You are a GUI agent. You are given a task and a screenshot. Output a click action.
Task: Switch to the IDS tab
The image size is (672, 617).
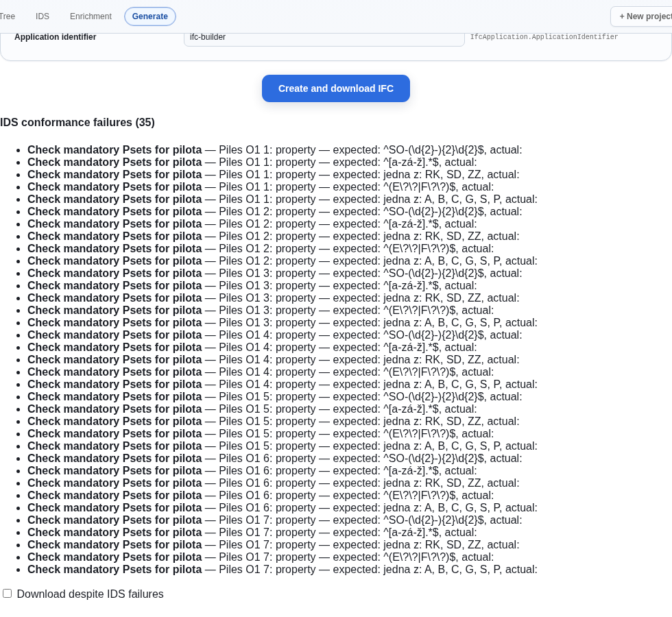pos(43,16)
